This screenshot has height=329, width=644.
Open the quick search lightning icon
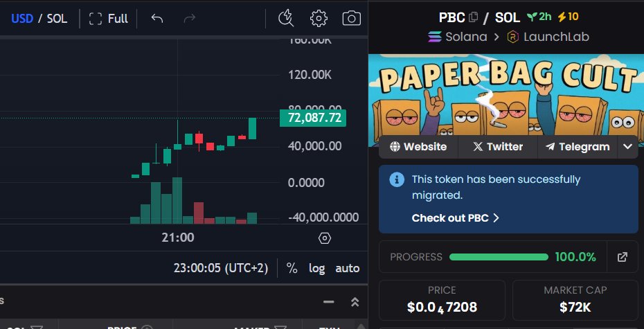[x=286, y=19]
